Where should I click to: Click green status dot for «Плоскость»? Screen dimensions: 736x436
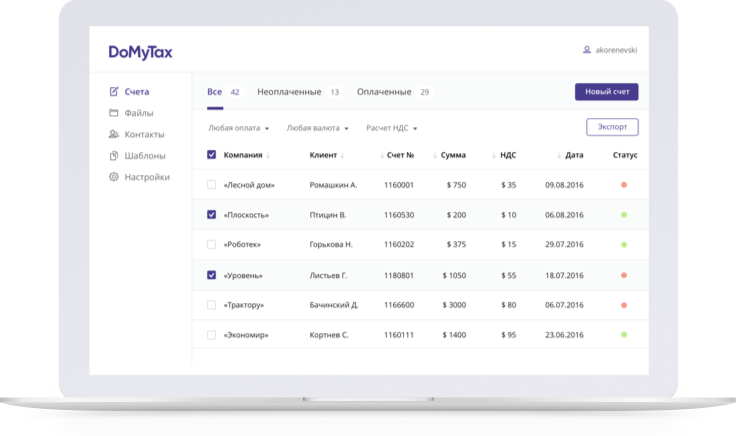(624, 214)
